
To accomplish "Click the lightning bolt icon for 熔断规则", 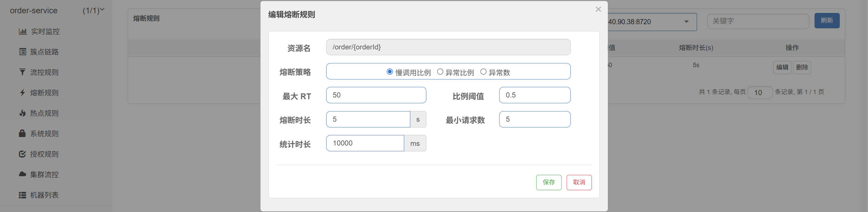I will [x=22, y=93].
